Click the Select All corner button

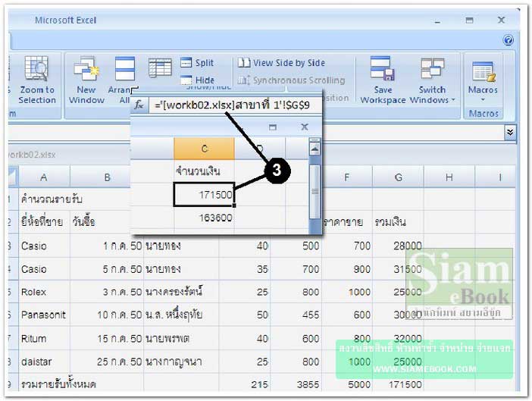tap(13, 177)
